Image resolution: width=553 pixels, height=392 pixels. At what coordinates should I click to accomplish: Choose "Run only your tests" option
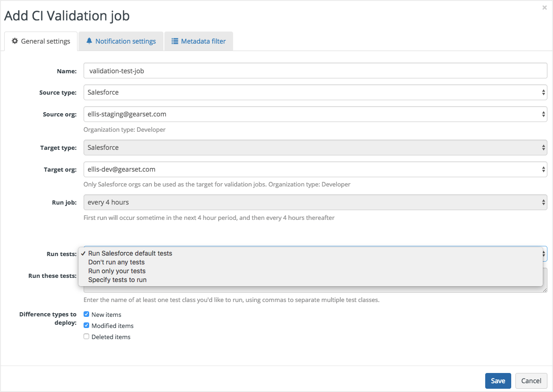(117, 271)
